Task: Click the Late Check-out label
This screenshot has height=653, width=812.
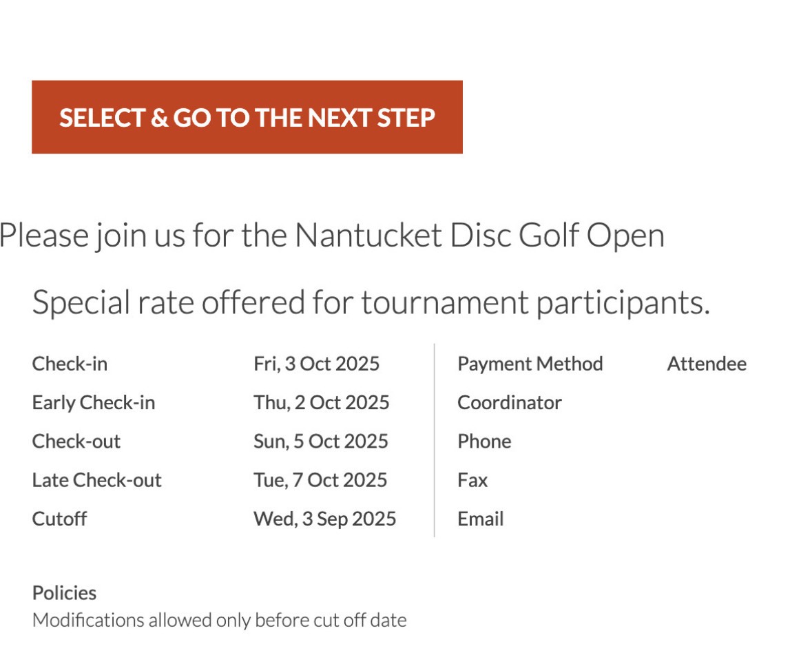Action: [96, 480]
